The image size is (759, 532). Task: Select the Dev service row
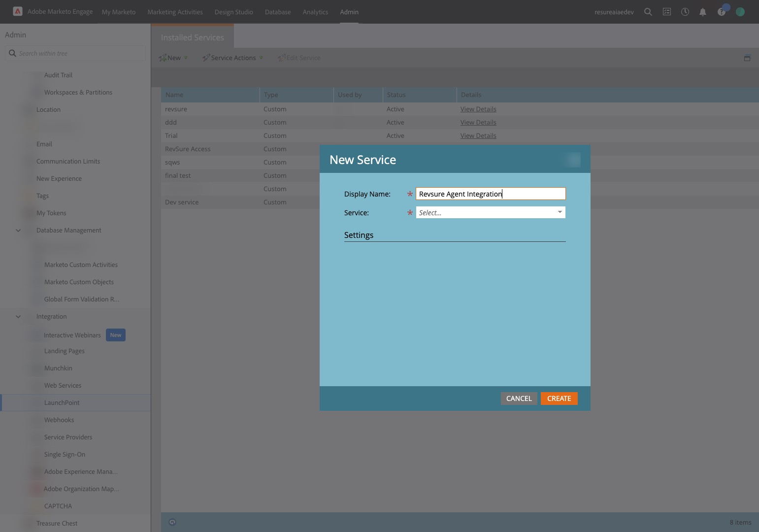(x=182, y=202)
